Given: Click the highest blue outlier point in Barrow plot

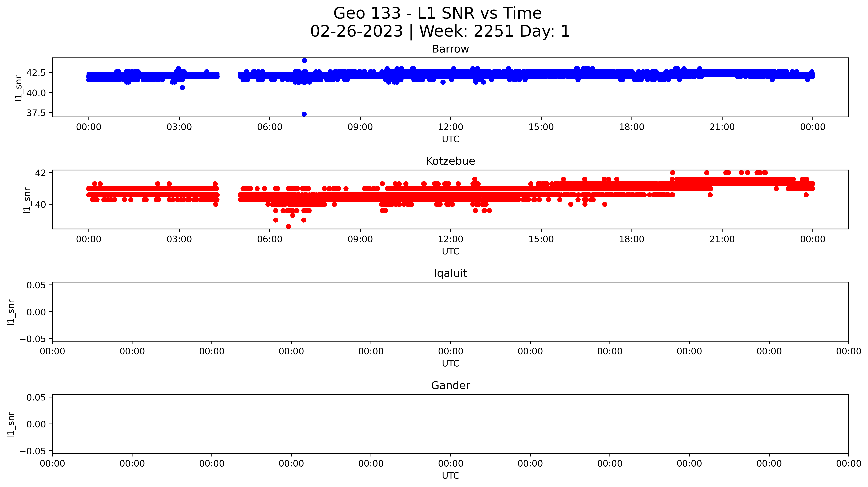Looking at the screenshot, I should 304,61.
